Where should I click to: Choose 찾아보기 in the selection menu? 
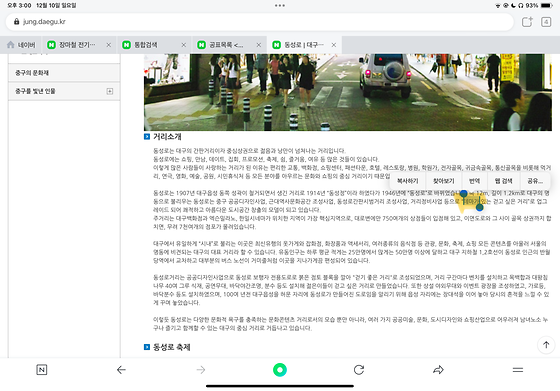(x=444, y=181)
